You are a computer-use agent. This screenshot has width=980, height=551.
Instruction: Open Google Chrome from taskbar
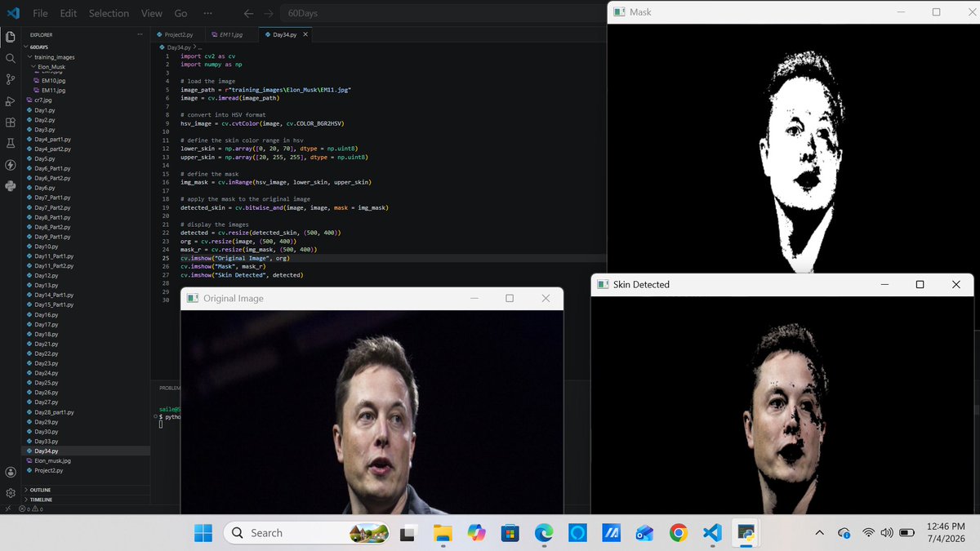point(678,533)
